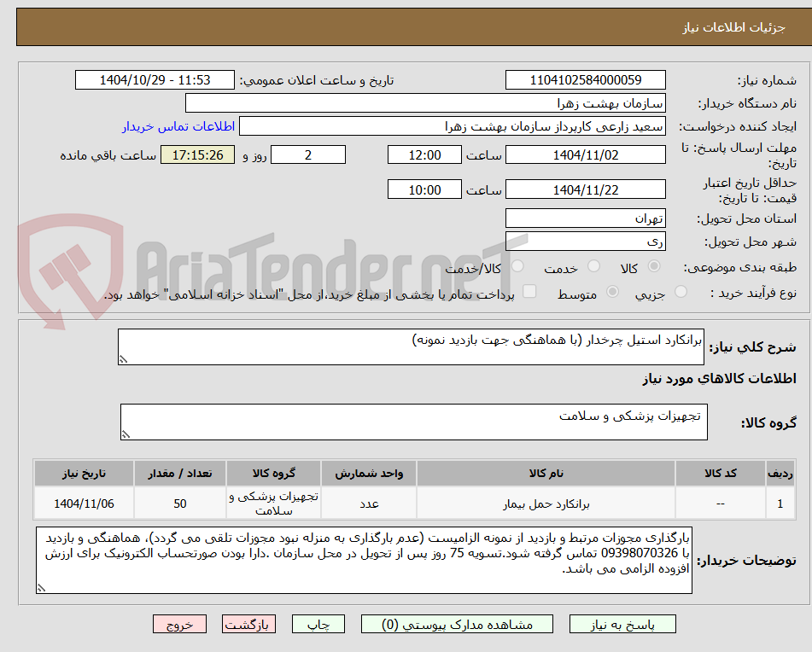Click item name cell برانکارد حمل بیمار
Image resolution: width=812 pixels, height=652 pixels.
[546, 504]
